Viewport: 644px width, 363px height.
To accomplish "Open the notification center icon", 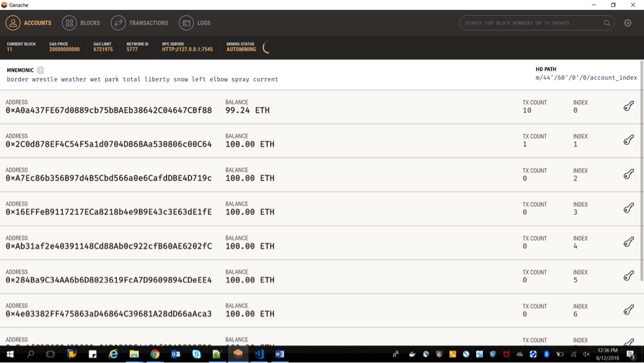I will tap(630, 354).
